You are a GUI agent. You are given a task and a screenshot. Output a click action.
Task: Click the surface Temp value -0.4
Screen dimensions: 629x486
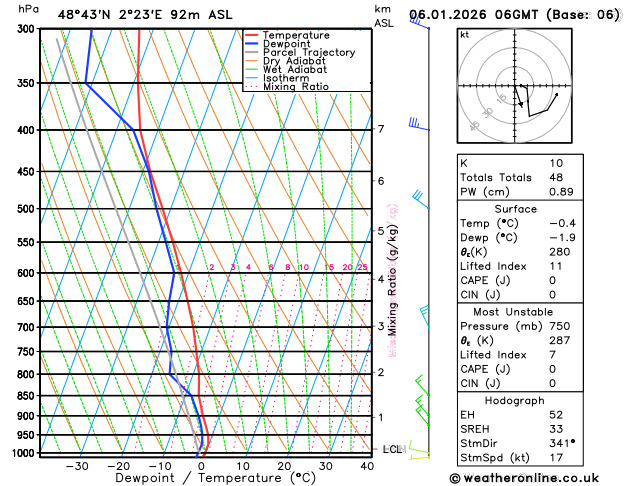coord(562,223)
